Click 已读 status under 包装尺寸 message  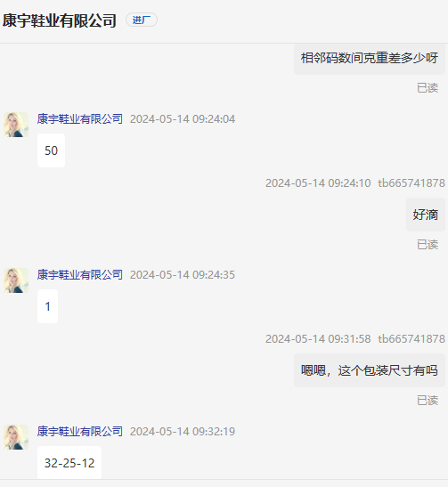(x=428, y=401)
